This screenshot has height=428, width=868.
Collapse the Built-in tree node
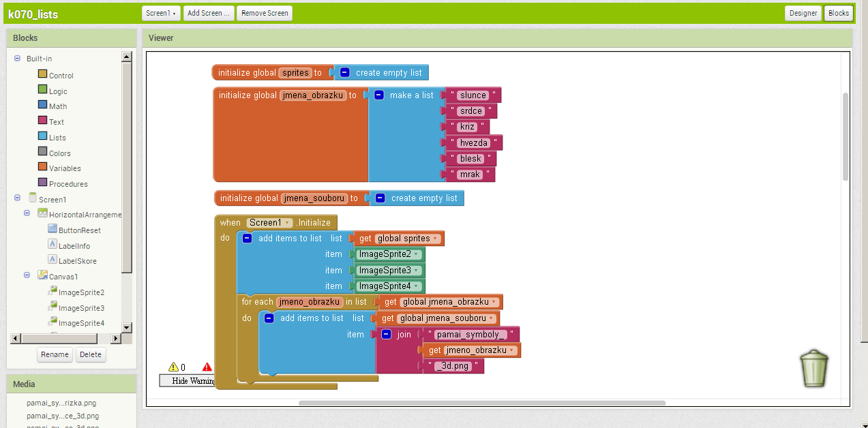pos(17,59)
